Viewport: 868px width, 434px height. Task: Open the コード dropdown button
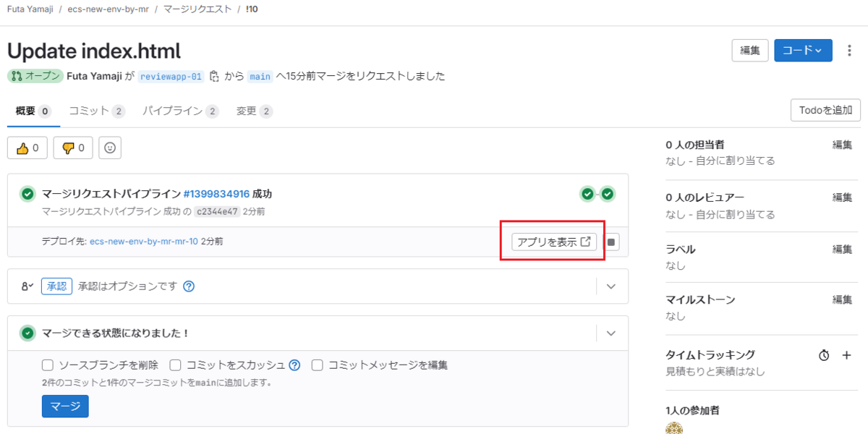point(803,51)
